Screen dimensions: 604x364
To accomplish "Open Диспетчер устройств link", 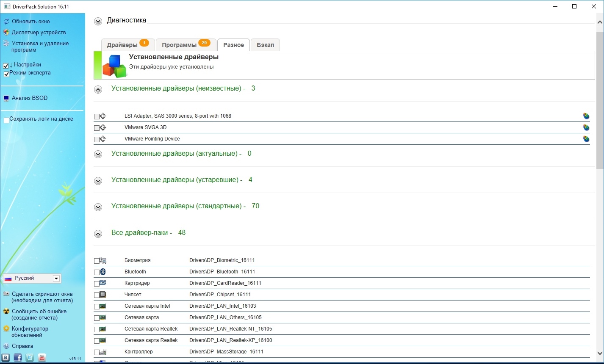I will (39, 32).
